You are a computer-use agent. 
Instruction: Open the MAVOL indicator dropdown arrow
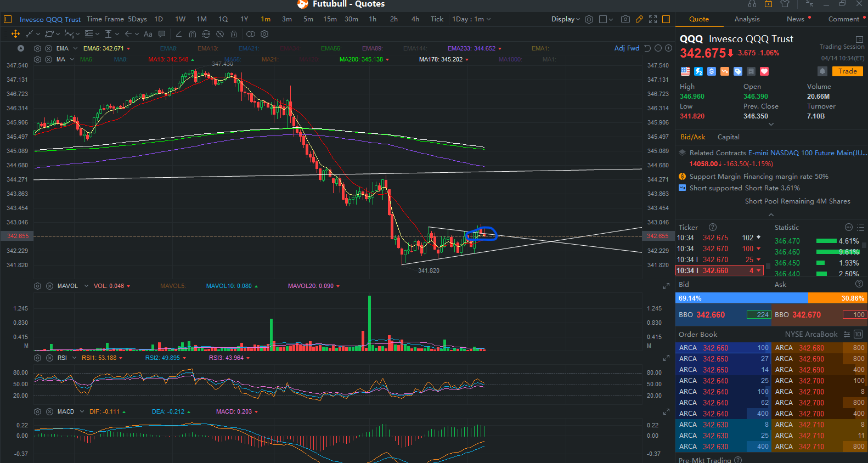tap(86, 286)
